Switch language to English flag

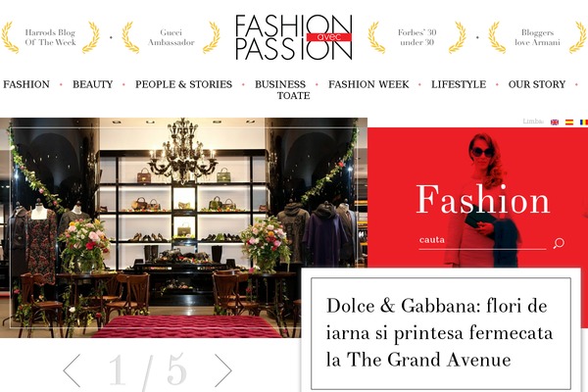point(555,122)
